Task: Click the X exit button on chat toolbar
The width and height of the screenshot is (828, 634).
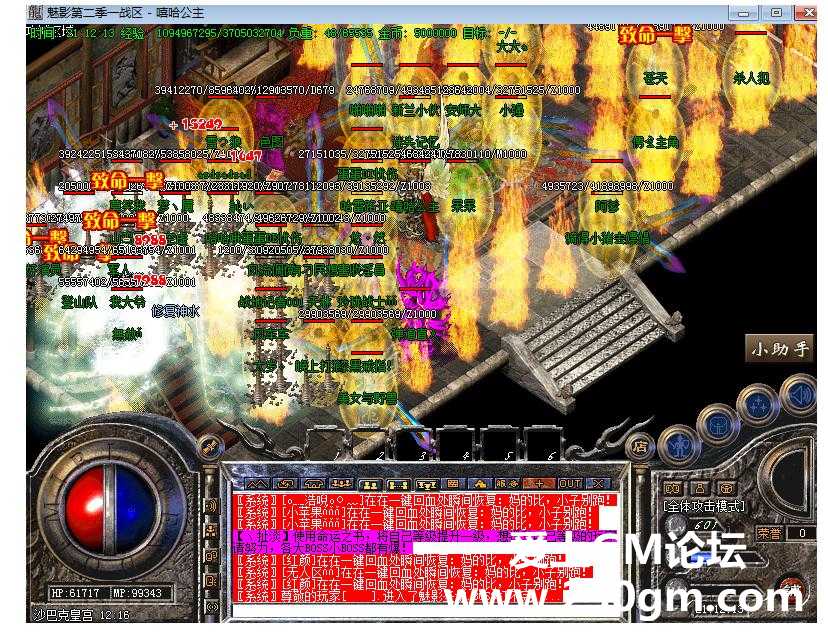Action: coord(598,484)
